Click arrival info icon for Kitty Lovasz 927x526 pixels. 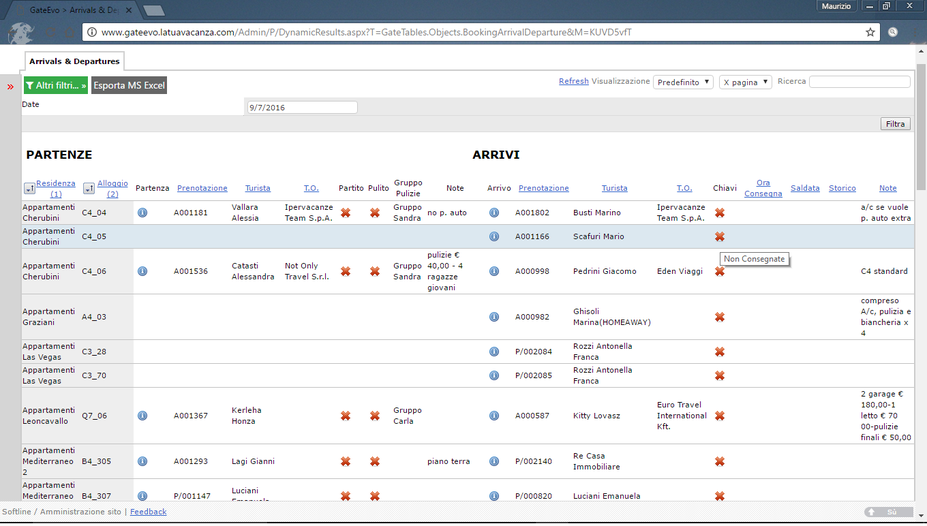(494, 416)
